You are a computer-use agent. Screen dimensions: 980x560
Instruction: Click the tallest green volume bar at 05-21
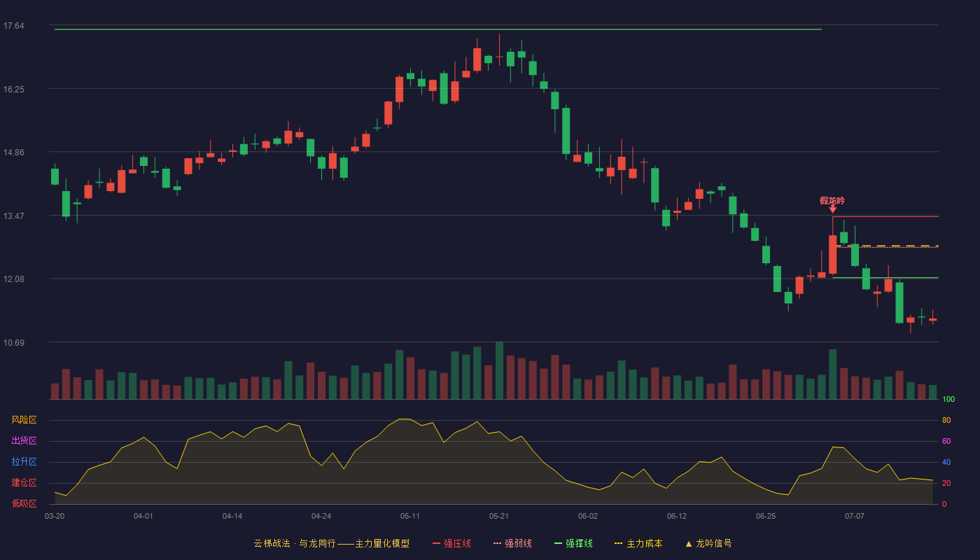(499, 370)
